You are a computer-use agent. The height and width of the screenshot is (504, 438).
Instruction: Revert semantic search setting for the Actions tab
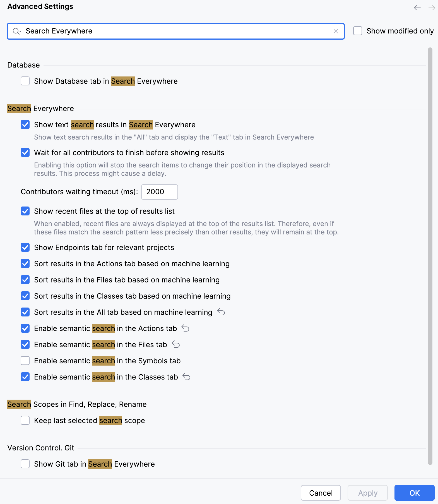coord(185,328)
